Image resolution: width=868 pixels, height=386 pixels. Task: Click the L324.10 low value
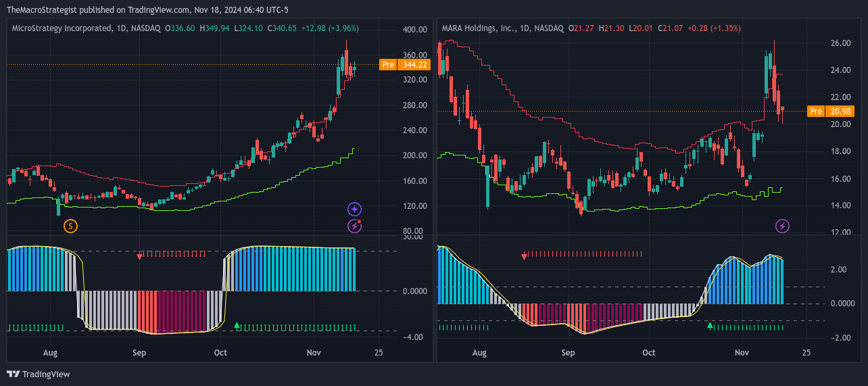[x=249, y=28]
